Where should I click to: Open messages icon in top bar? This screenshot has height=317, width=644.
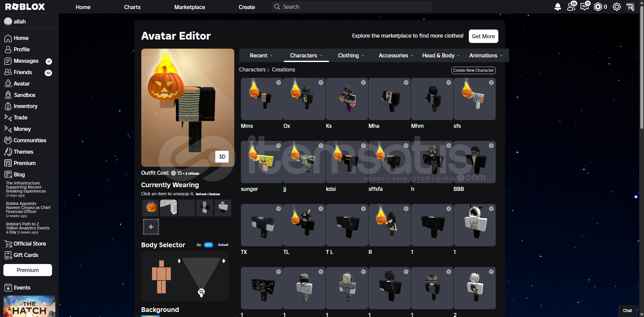(x=585, y=6)
